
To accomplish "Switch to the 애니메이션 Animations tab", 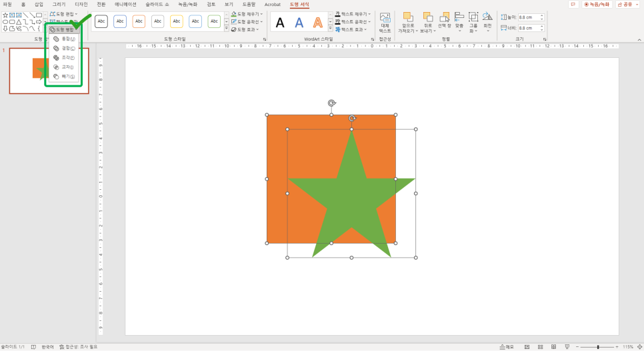I will pos(125,5).
